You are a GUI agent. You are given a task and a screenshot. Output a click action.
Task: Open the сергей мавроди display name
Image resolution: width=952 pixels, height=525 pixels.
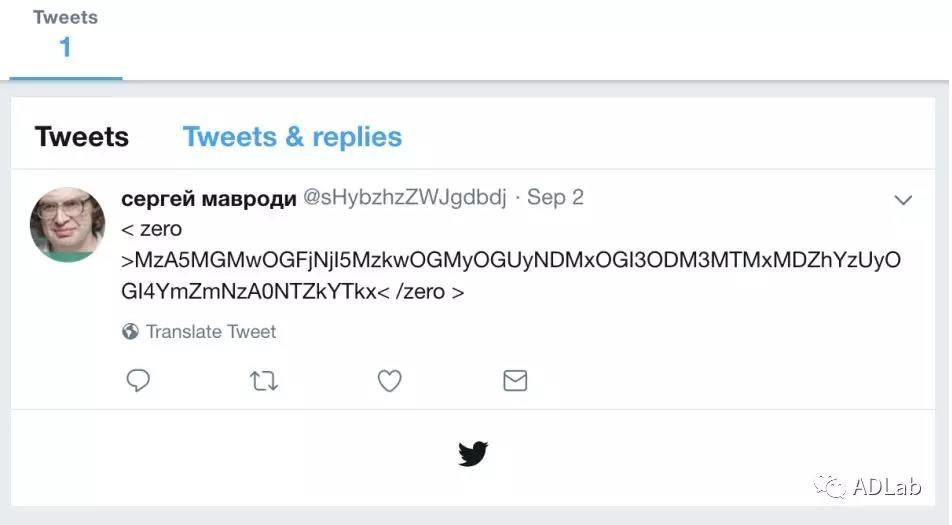(x=208, y=198)
